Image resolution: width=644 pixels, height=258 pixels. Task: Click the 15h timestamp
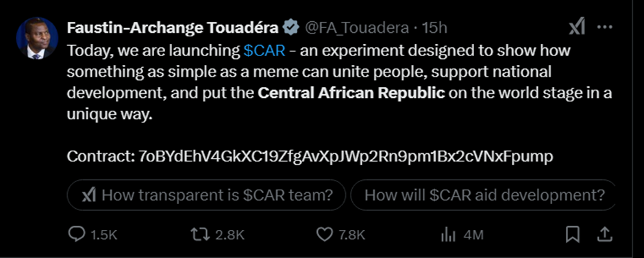434,28
